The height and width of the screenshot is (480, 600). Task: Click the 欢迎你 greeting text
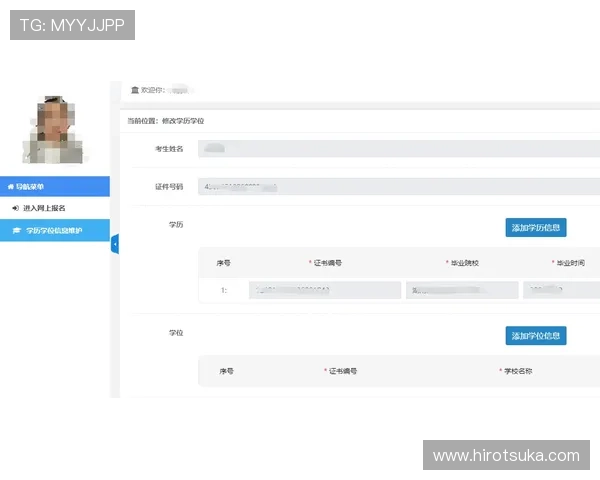(153, 90)
